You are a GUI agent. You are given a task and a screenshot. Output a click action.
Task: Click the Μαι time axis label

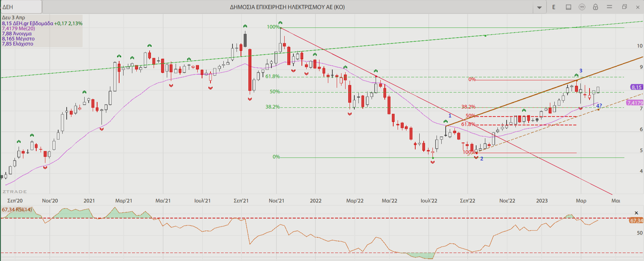[616, 201]
